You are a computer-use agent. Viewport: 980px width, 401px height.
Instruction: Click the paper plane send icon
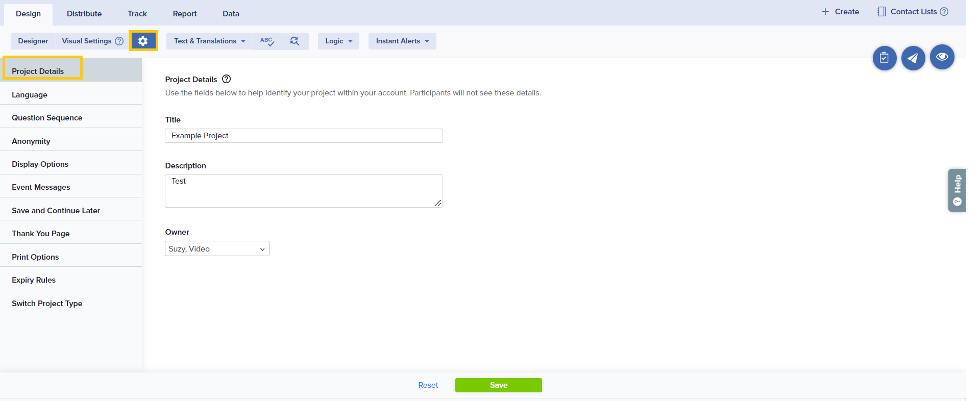click(913, 58)
